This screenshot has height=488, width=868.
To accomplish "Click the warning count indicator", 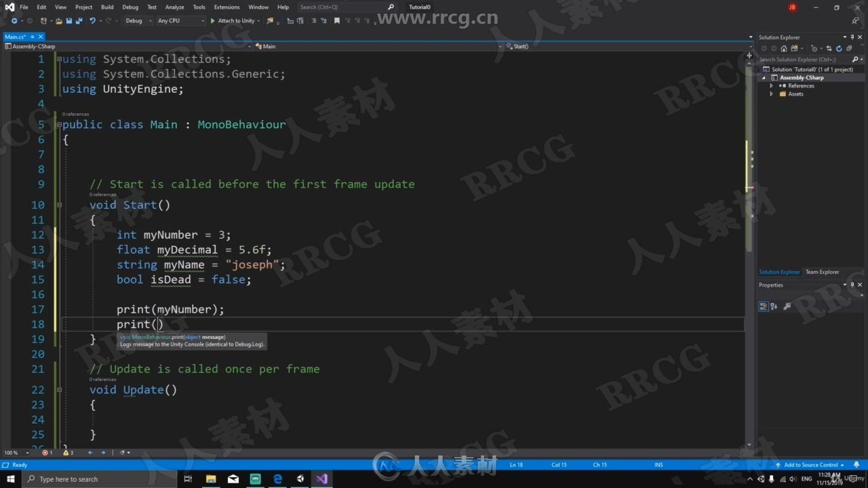I will tap(68, 453).
